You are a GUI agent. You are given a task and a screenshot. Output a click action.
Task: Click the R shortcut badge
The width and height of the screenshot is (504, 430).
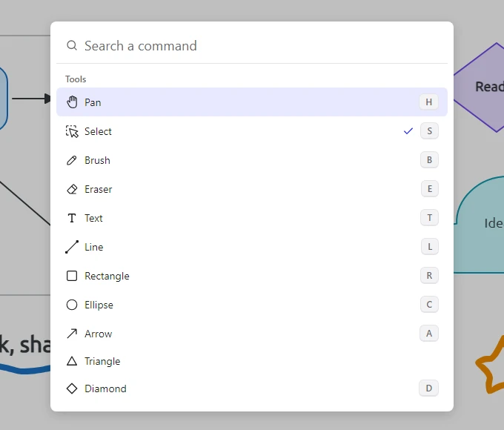429,276
